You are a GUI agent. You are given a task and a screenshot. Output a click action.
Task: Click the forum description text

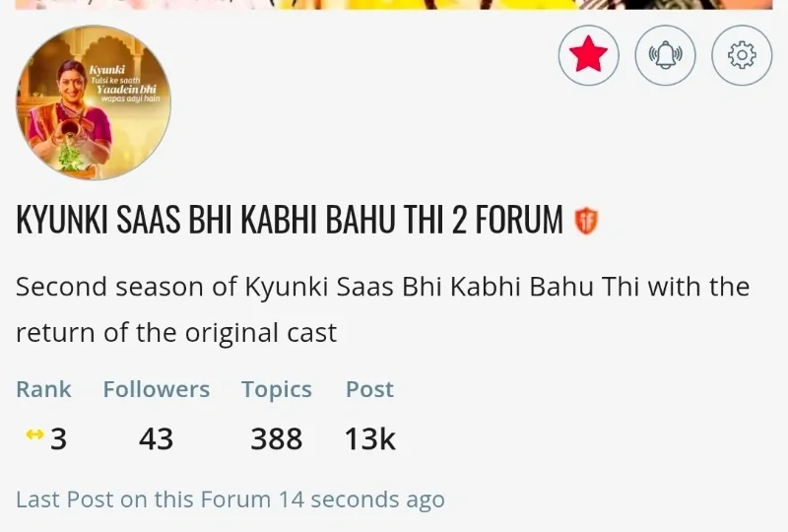pos(382,309)
